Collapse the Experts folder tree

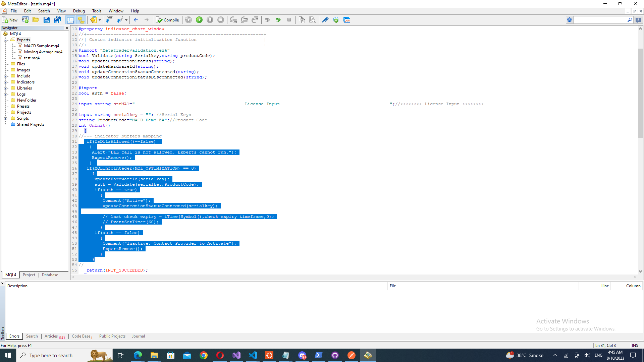tap(6, 40)
